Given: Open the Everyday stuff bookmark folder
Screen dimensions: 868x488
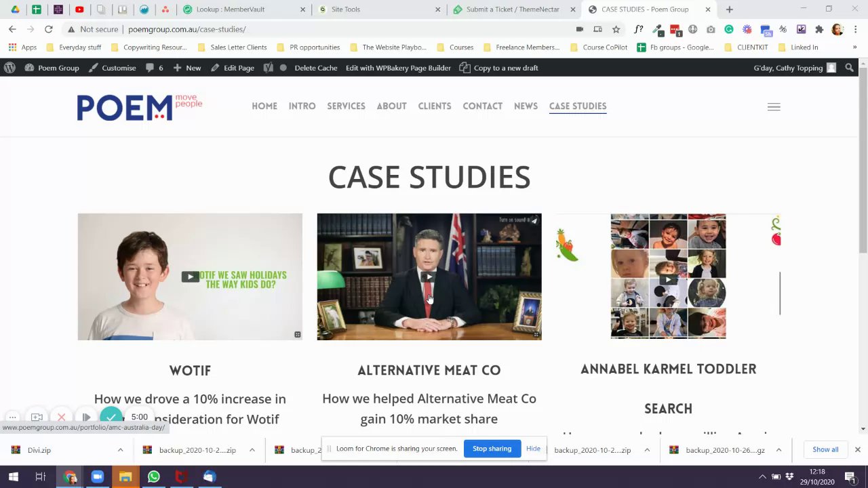Looking at the screenshot, I should coord(73,47).
